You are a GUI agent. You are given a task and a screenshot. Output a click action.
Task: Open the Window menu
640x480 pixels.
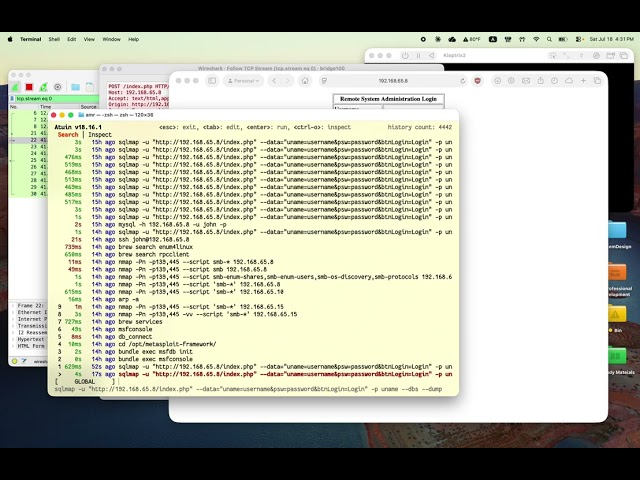click(x=111, y=39)
